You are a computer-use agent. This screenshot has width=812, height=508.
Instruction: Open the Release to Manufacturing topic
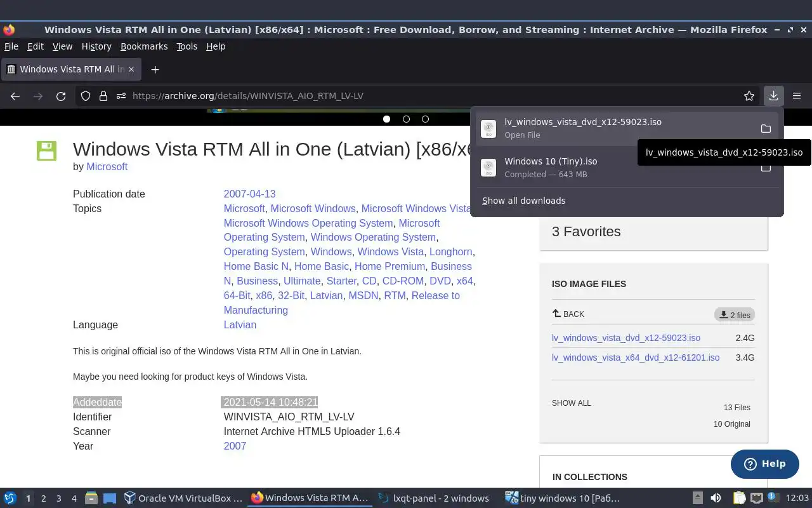pyautogui.click(x=341, y=303)
